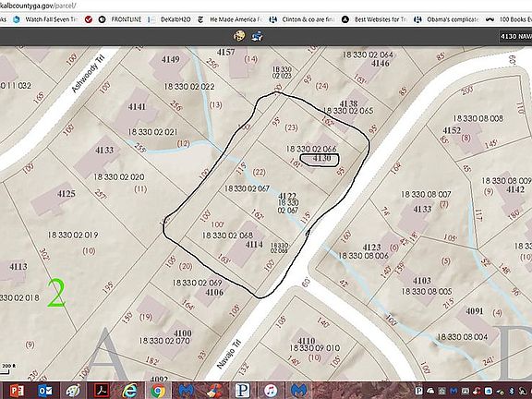The height and width of the screenshot is (399, 532).
Task: Click parcel ID 18 330 02 020
Action: click(x=119, y=176)
